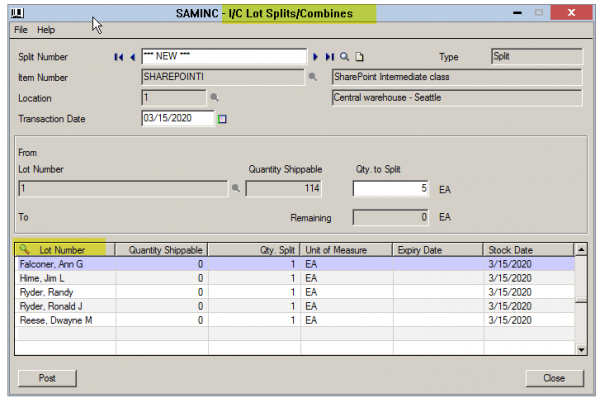This screenshot has height=398, width=600.
Task: Select lot row Falconer, Ann G
Action: (x=295, y=264)
